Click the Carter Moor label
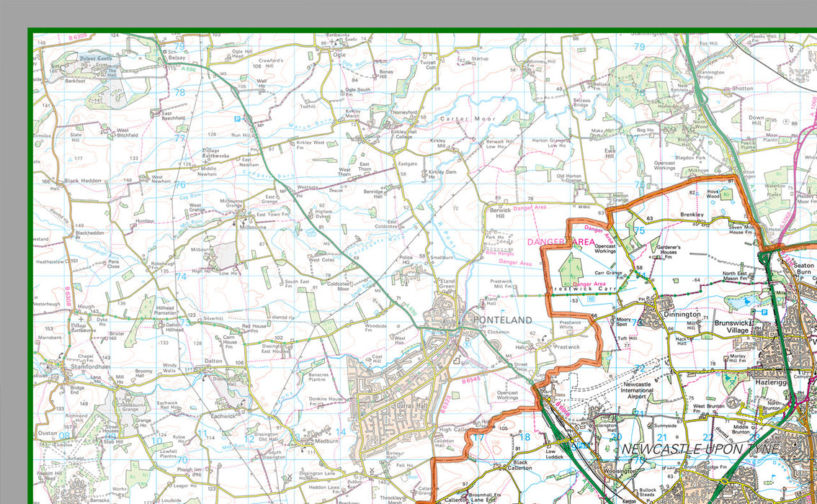The image size is (817, 504). click(468, 119)
